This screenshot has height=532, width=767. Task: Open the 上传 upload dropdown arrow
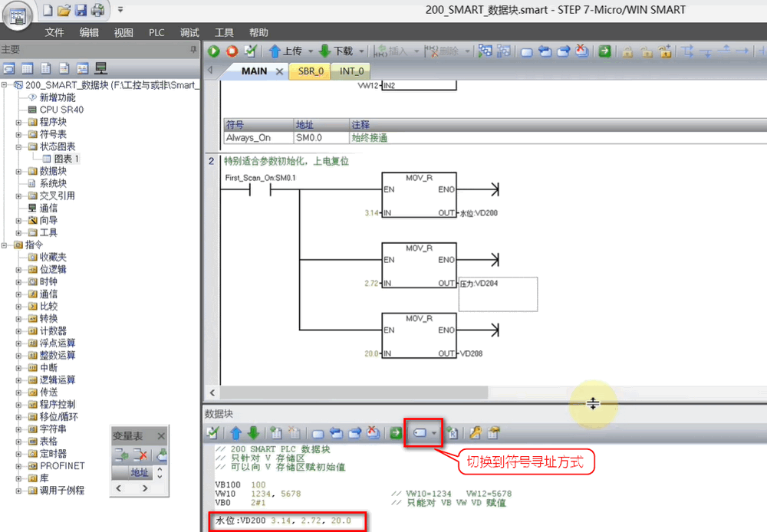click(311, 51)
